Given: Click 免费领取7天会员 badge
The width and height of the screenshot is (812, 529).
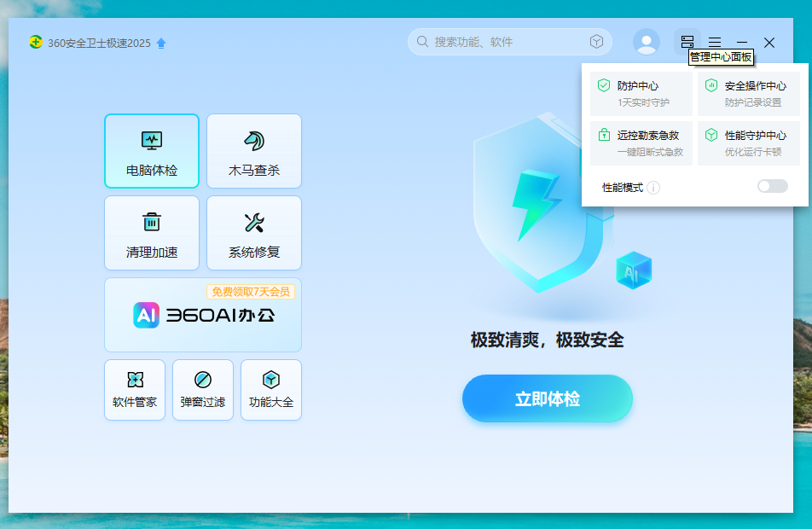Looking at the screenshot, I should tap(251, 292).
